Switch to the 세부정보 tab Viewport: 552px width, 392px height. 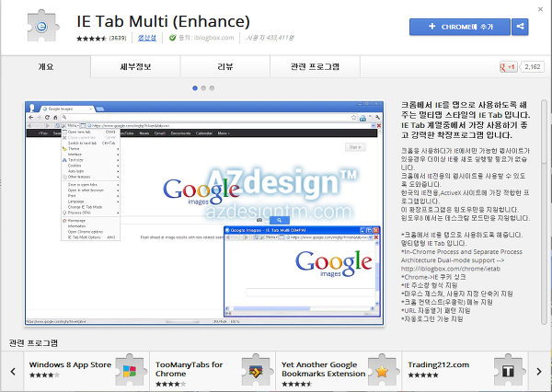135,66
